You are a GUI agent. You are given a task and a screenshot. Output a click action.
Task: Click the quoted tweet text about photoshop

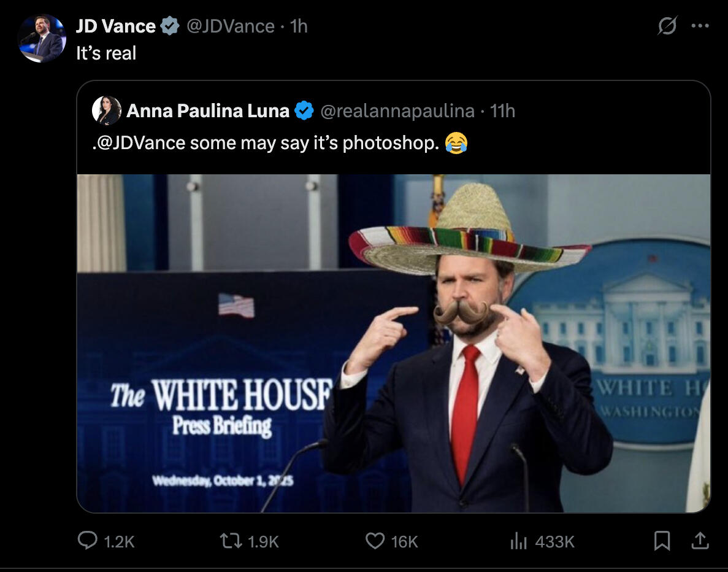pos(264,143)
